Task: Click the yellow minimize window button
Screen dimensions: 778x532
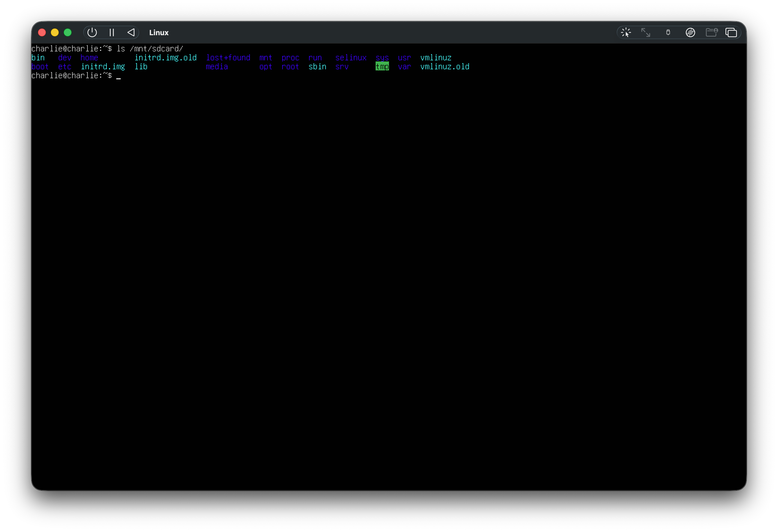Action: point(55,32)
